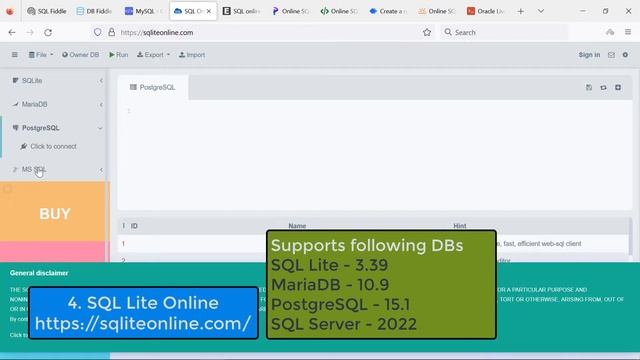Expand the SQLite section chevron
The height and width of the screenshot is (360, 640).
[x=101, y=81]
